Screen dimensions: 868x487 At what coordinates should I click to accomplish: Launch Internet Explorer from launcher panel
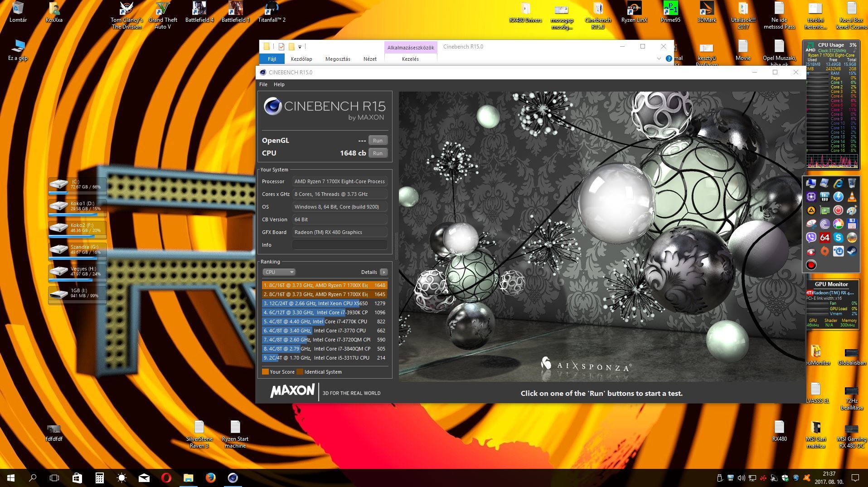(x=838, y=183)
